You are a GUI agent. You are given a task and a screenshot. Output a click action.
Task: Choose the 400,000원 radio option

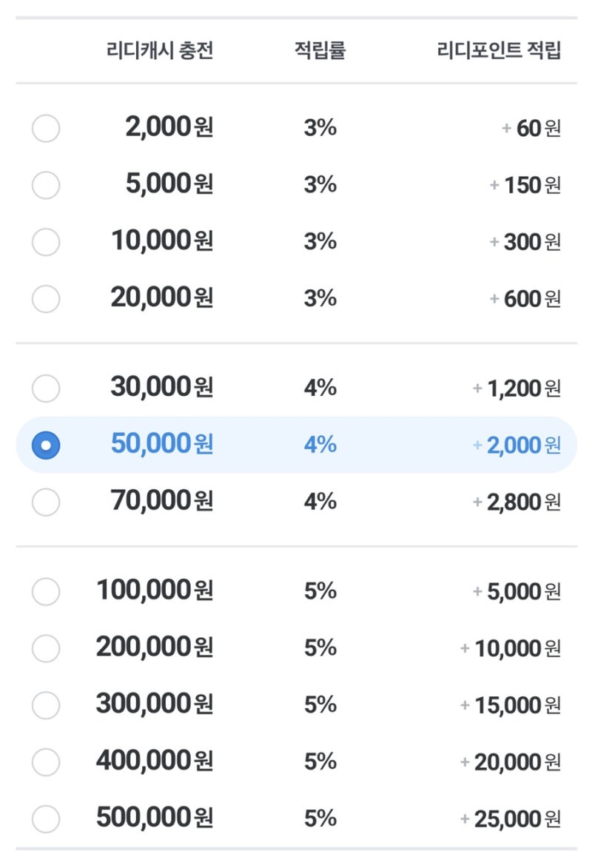(46, 761)
